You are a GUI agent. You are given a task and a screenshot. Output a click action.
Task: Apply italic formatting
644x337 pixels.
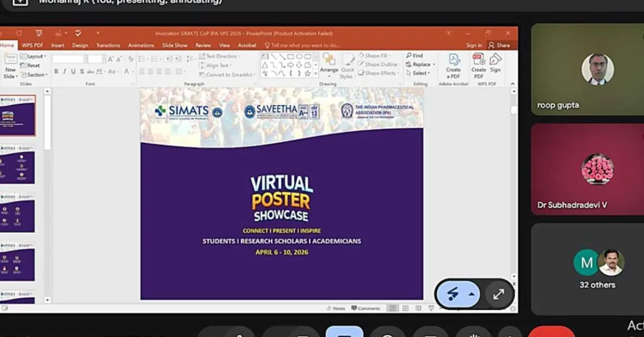pos(64,71)
